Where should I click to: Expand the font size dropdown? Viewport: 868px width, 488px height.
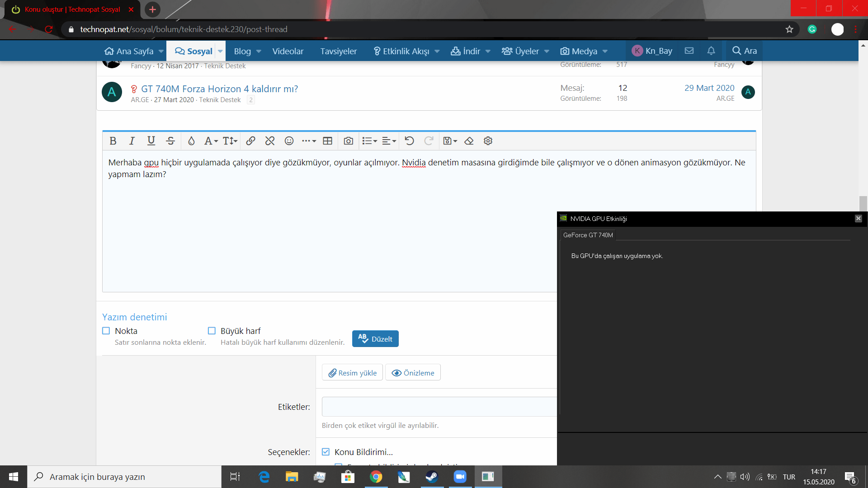point(230,141)
